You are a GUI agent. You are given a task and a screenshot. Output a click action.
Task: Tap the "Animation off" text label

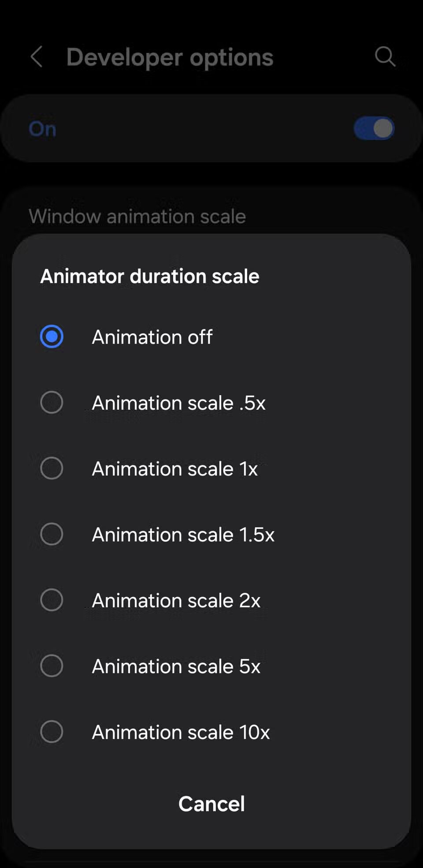[x=152, y=337]
